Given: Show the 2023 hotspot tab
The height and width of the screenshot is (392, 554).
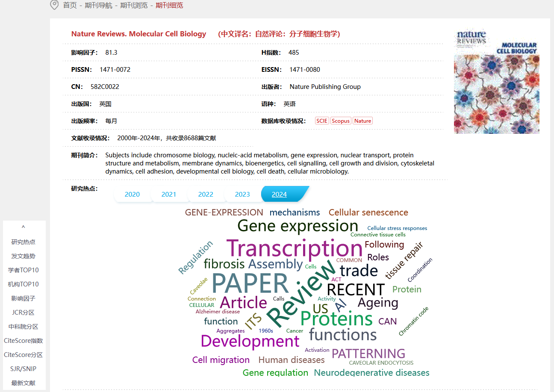Looking at the screenshot, I should (x=242, y=194).
